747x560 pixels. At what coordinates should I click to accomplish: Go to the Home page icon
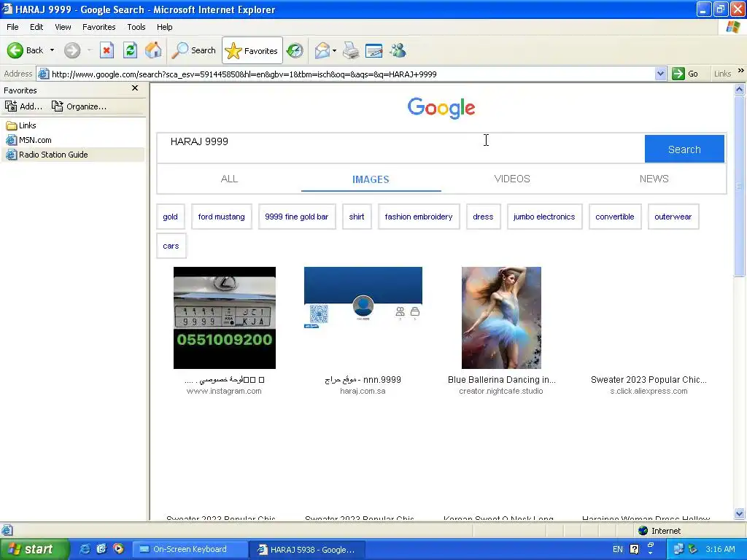point(153,50)
